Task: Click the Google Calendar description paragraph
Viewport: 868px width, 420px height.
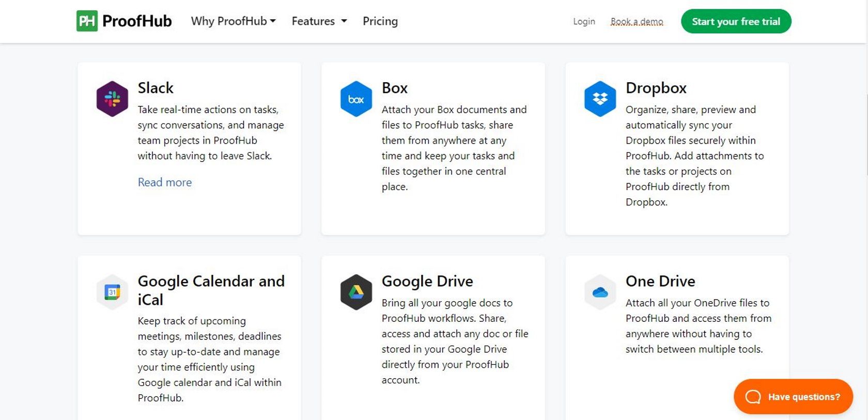Action: tap(210, 360)
